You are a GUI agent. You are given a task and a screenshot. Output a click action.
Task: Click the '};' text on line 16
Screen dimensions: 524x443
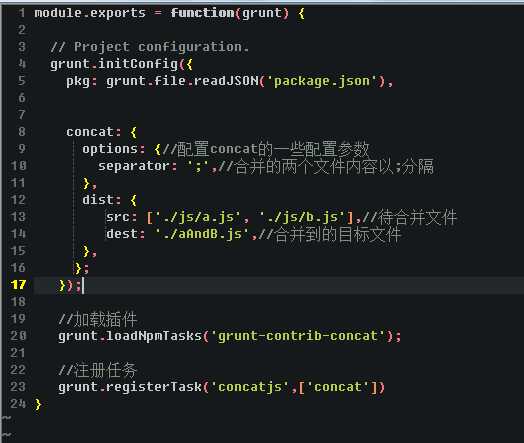pyautogui.click(x=82, y=268)
